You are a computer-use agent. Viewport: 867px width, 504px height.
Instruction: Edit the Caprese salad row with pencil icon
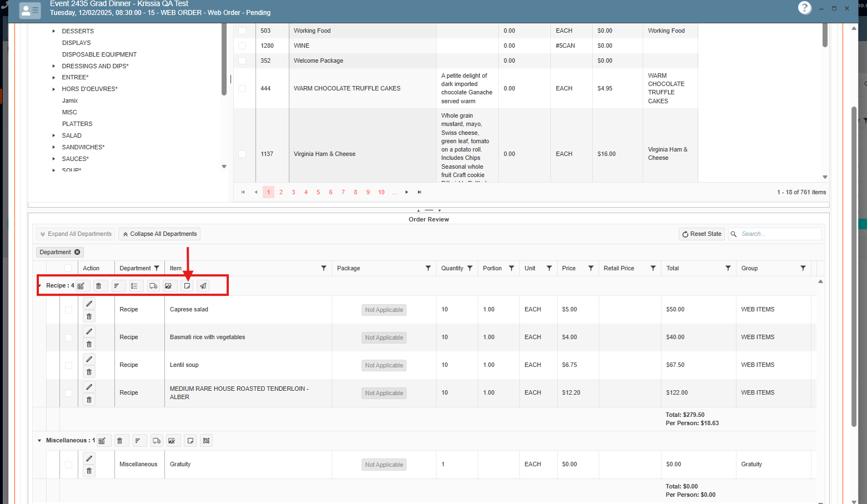[x=89, y=304]
